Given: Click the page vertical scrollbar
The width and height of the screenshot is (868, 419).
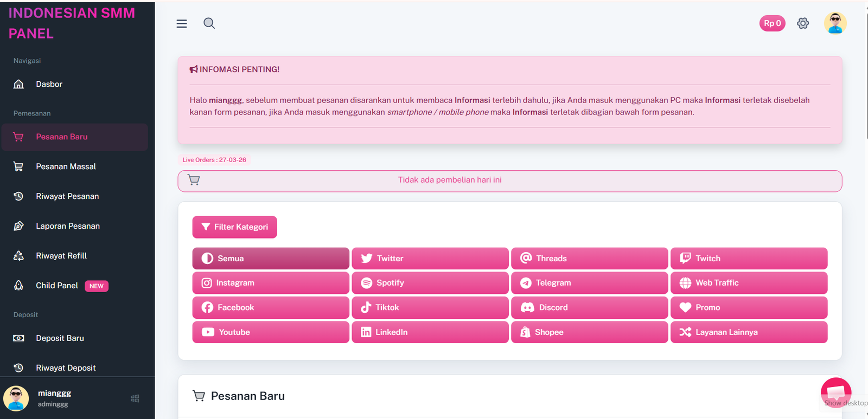Looking at the screenshot, I should (866, 81).
